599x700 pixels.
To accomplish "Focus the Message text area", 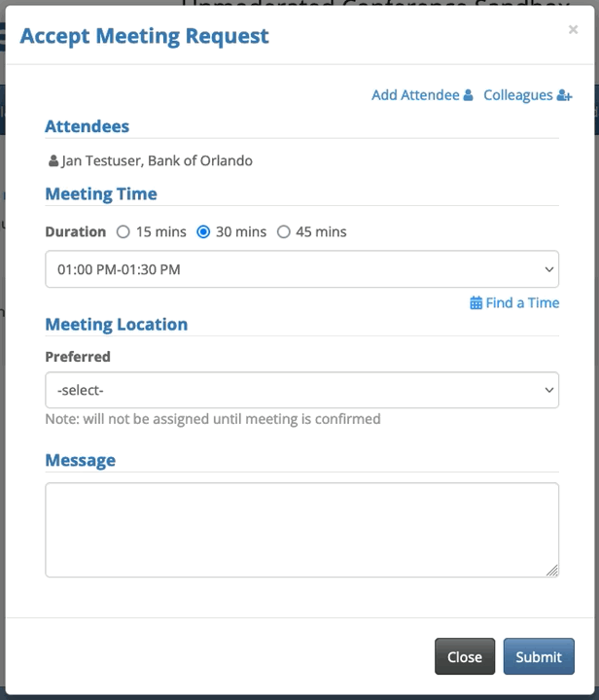I will tap(301, 530).
